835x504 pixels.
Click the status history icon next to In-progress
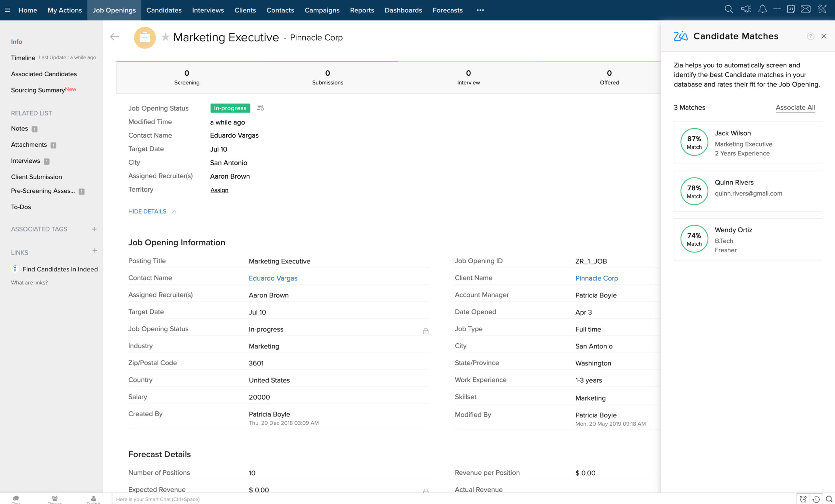point(260,108)
